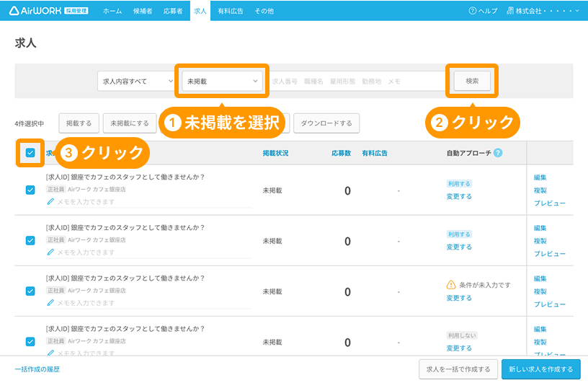Viewport: 588px width, 383px height.
Task: Sort by the 有料広告 column header
Action: coord(375,153)
